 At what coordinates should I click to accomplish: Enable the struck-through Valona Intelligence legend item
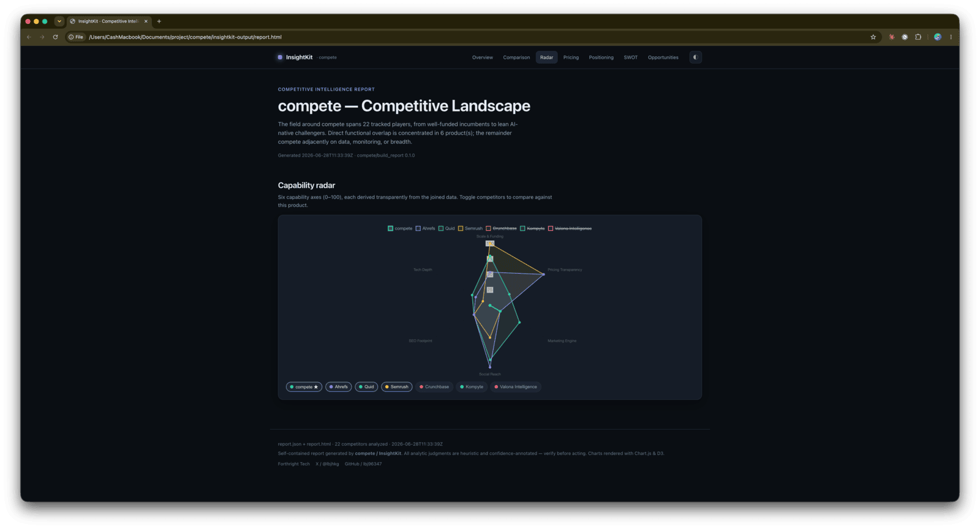point(570,228)
